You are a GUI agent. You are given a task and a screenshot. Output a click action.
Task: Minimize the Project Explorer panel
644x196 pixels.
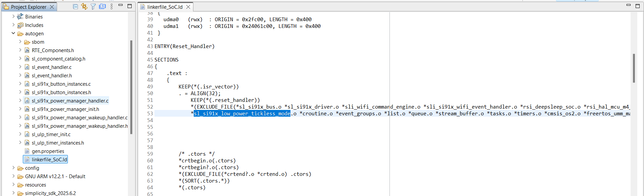point(121,6)
